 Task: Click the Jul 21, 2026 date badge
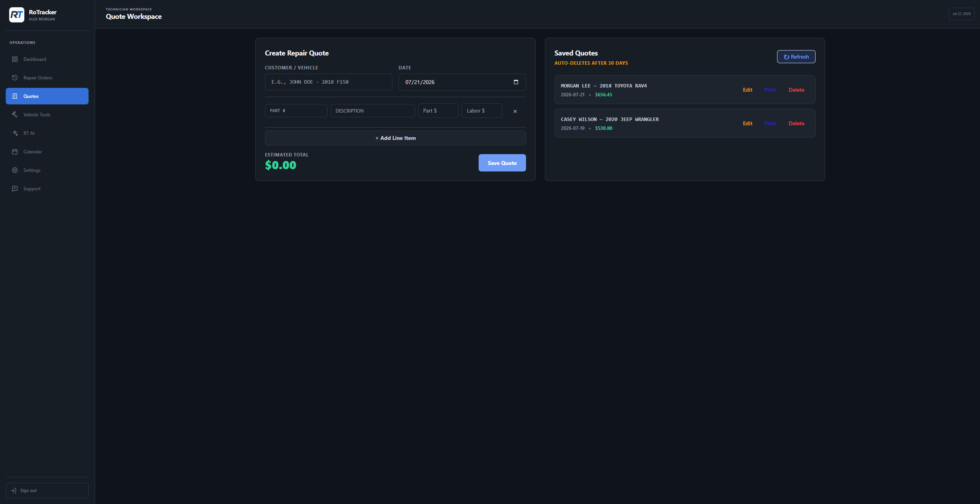961,14
